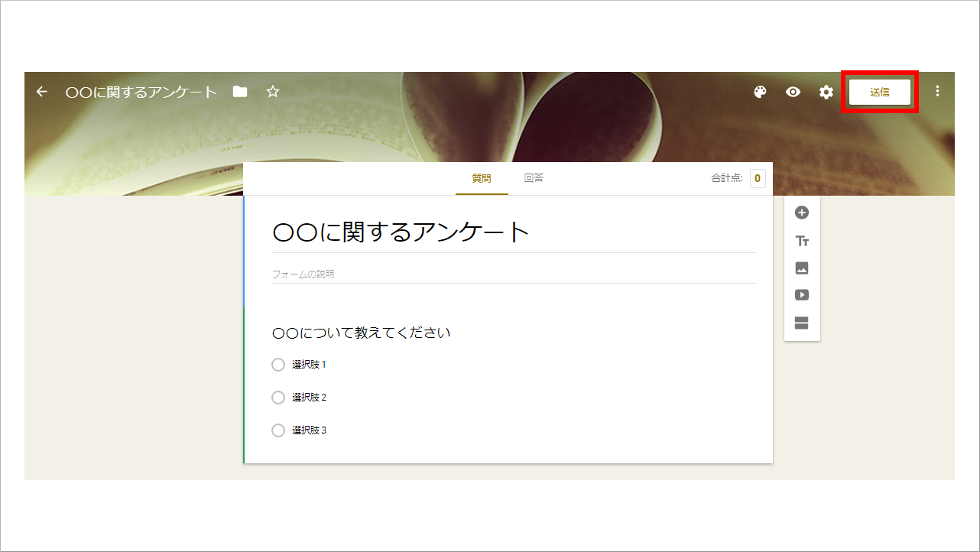Switch to the 質問 tab

point(482,177)
